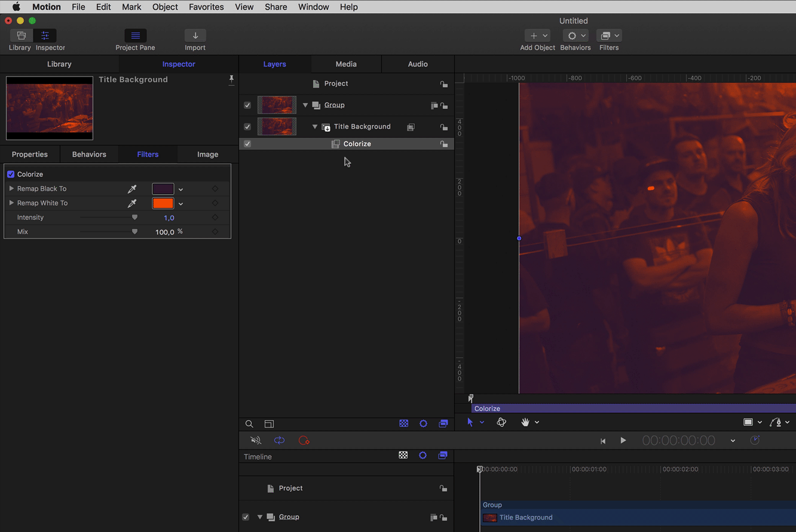This screenshot has width=796, height=532.
Task: Open the Favorites menu
Action: tap(206, 7)
